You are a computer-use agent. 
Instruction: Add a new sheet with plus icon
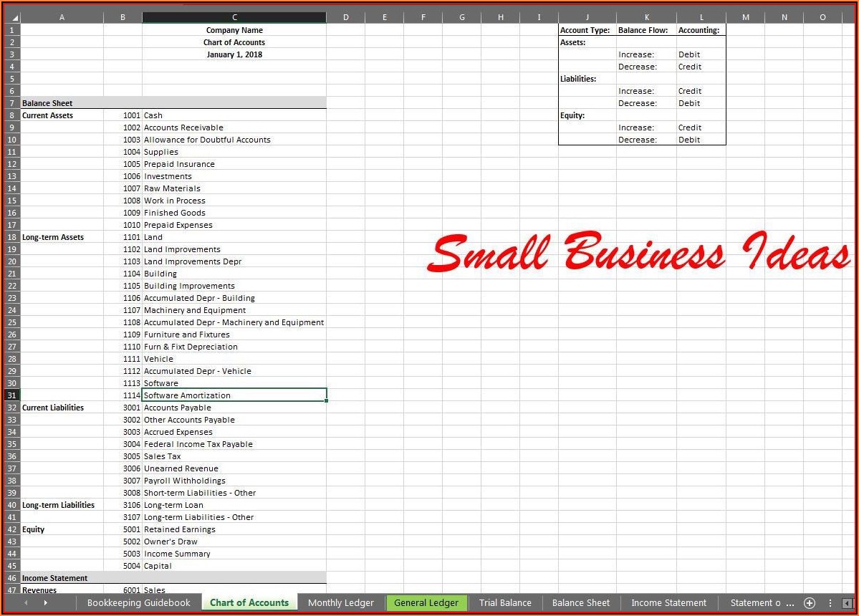point(810,603)
